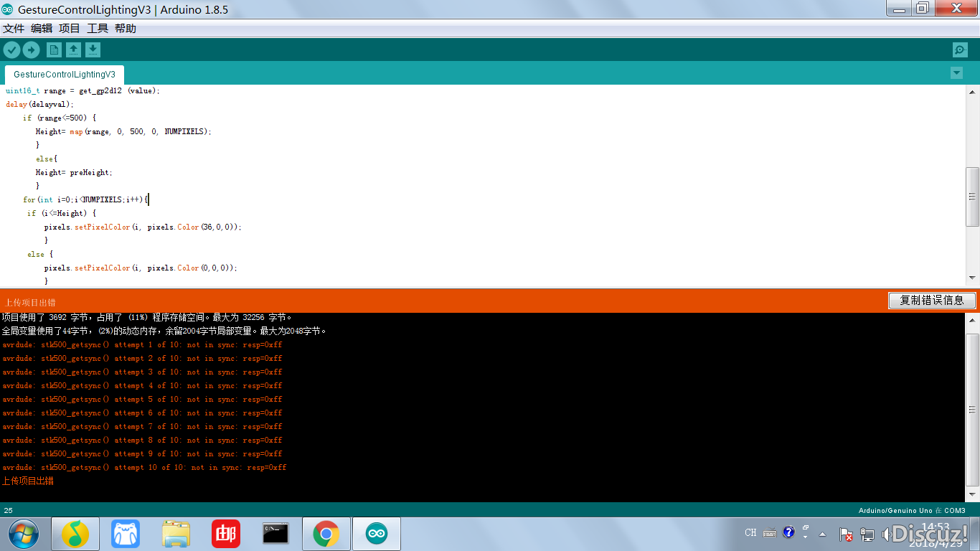Open the 工具 menu
This screenshot has width=980, height=551.
[98, 28]
